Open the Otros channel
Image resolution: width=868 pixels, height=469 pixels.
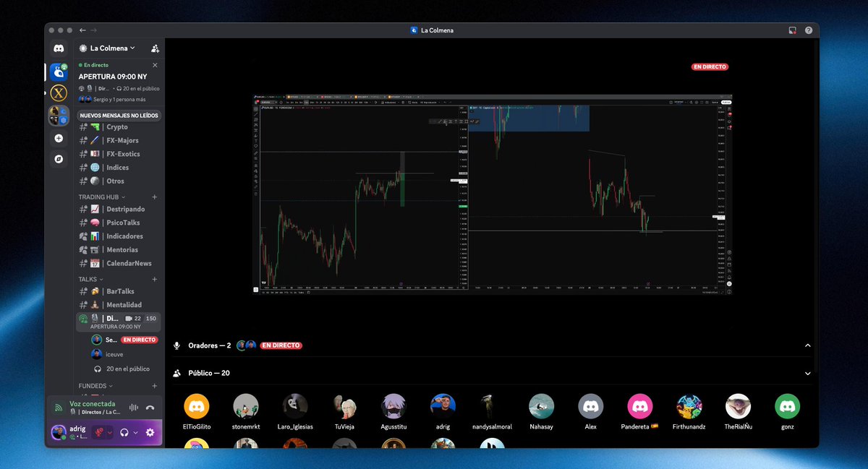[x=119, y=181]
